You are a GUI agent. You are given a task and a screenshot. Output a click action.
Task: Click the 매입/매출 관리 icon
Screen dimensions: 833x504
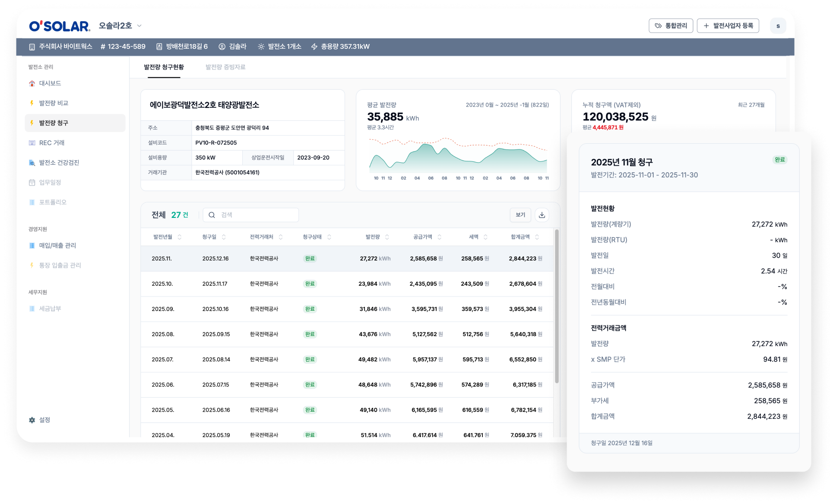tap(32, 246)
